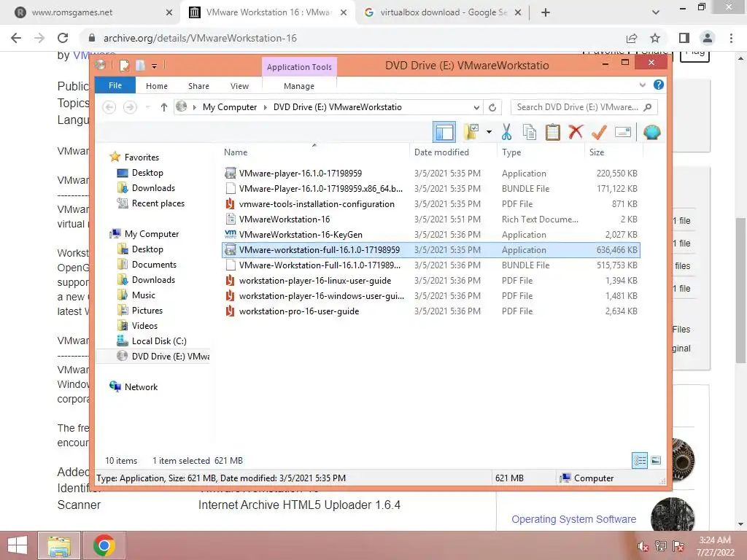Click the red X Delete icon
The image size is (747, 560).
coord(576,131)
